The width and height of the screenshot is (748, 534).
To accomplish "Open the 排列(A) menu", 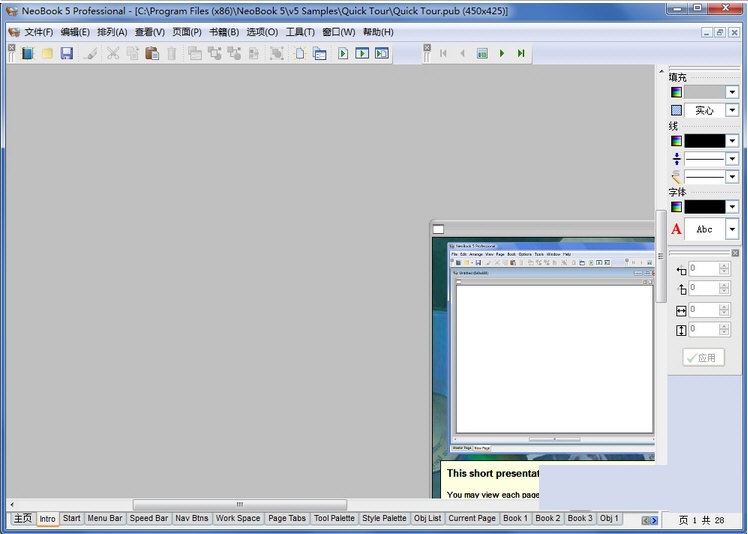I will (x=112, y=32).
